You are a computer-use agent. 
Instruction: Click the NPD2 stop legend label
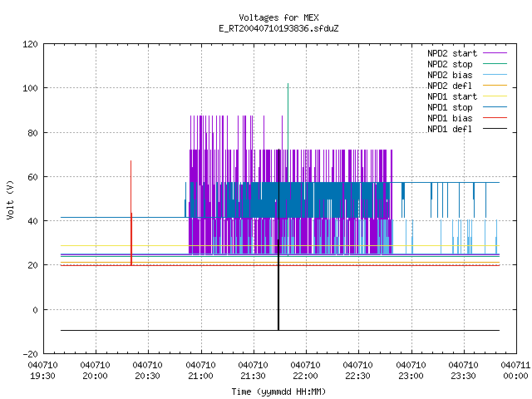coord(450,64)
